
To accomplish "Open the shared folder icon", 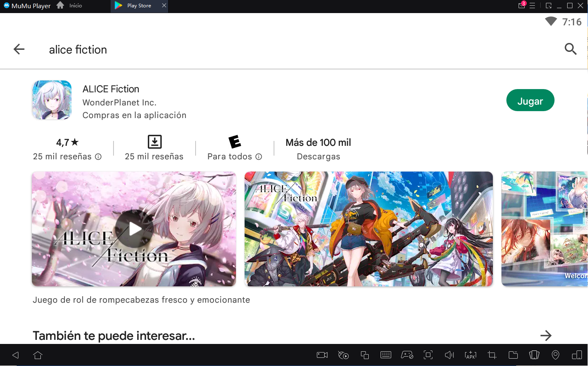I will [513, 355].
